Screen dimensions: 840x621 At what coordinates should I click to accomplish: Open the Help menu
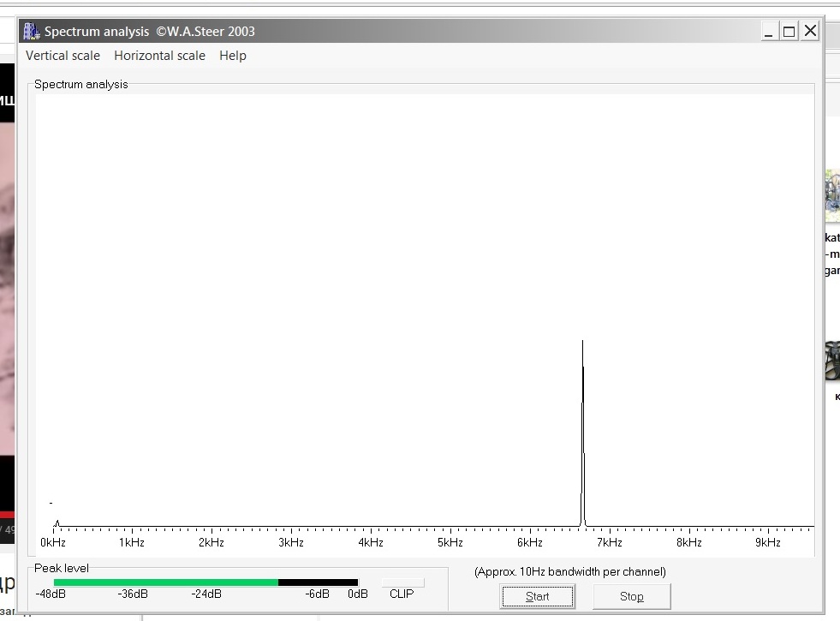pos(233,56)
